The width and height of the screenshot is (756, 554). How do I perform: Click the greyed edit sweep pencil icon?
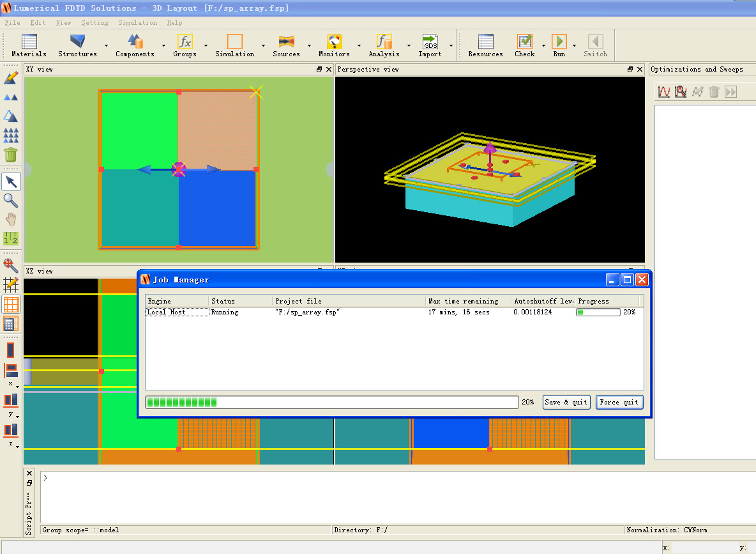click(698, 91)
